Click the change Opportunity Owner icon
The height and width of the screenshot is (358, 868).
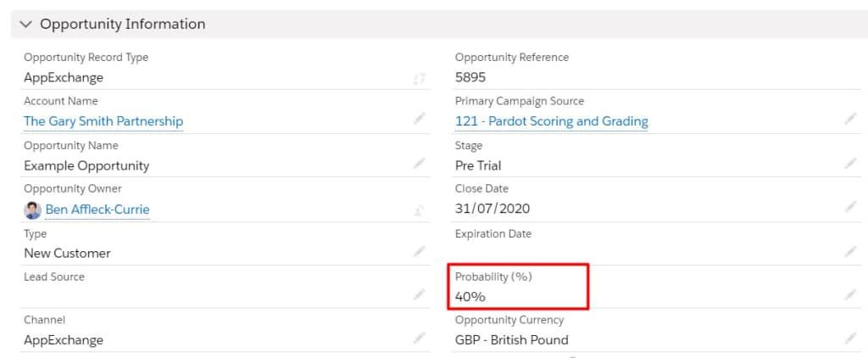(x=419, y=207)
